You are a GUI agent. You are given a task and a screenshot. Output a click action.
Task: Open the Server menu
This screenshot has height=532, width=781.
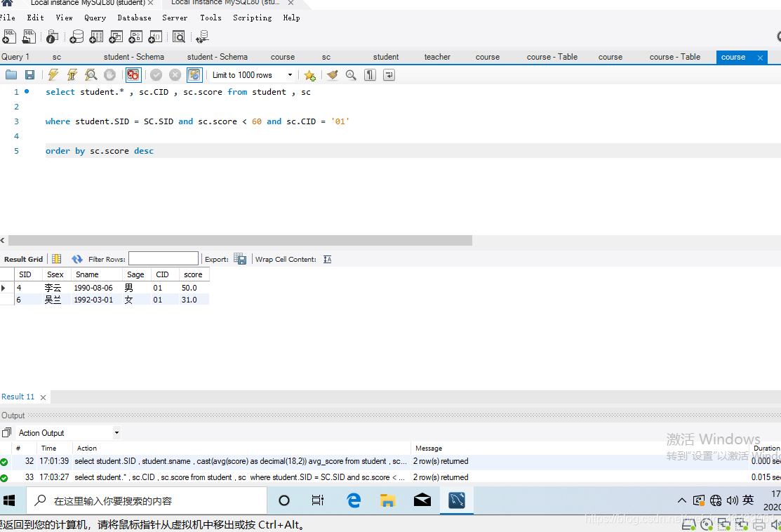(x=175, y=18)
